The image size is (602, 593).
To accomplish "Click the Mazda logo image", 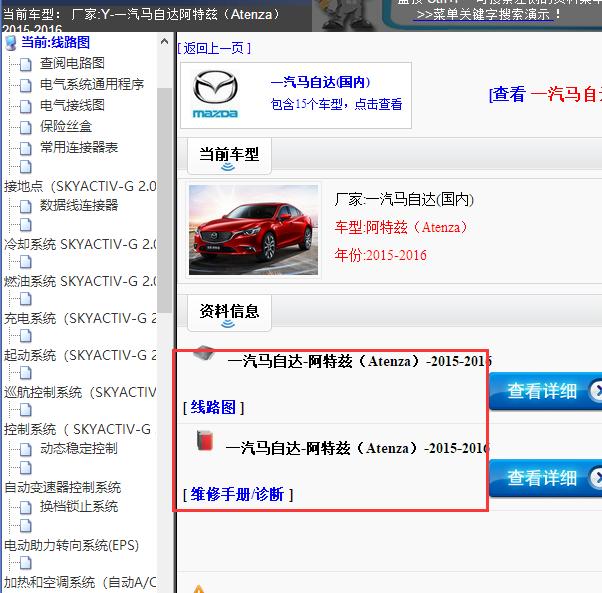I will pos(215,94).
